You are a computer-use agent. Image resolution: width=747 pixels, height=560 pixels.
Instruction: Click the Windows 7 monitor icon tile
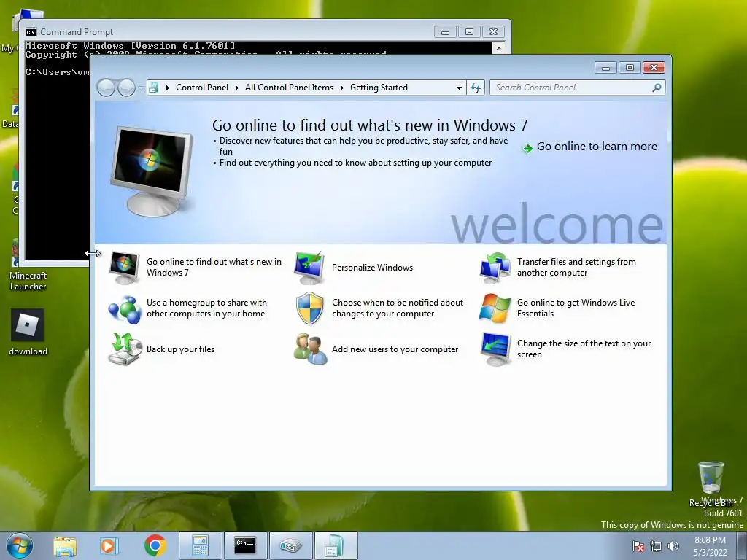[x=124, y=268]
